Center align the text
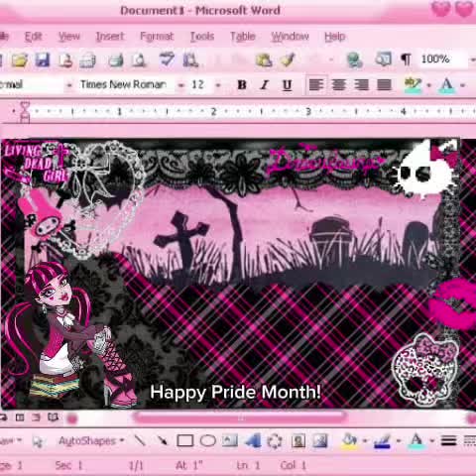Screen dimensions: 476x476 tap(339, 85)
